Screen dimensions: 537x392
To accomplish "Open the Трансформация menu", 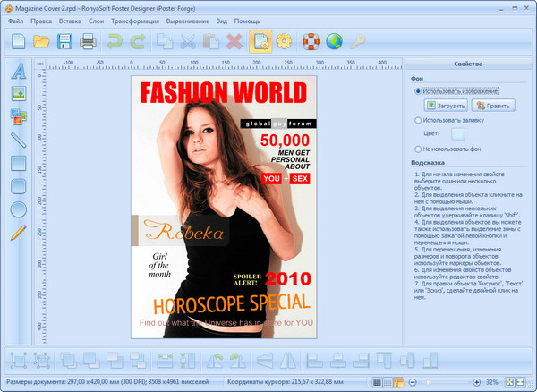I will [x=135, y=20].
